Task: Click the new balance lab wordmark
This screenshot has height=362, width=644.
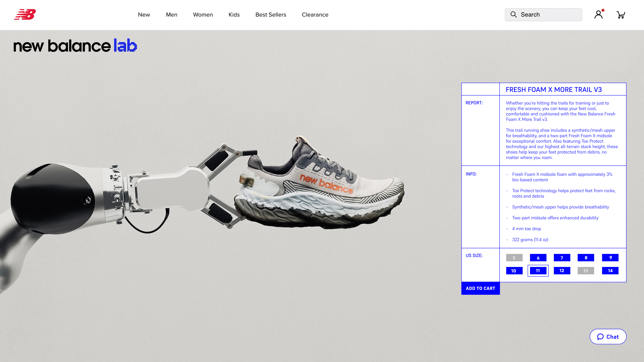Action: point(75,46)
